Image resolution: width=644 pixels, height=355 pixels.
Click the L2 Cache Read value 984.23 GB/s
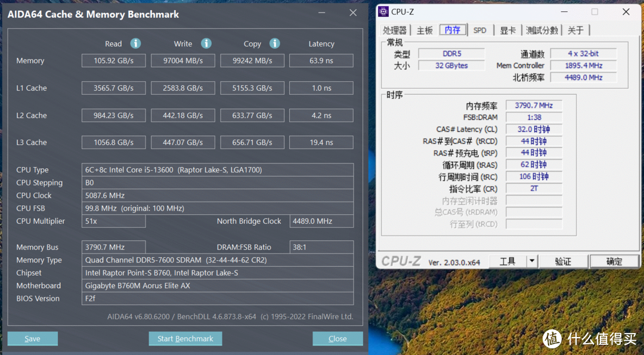click(114, 116)
